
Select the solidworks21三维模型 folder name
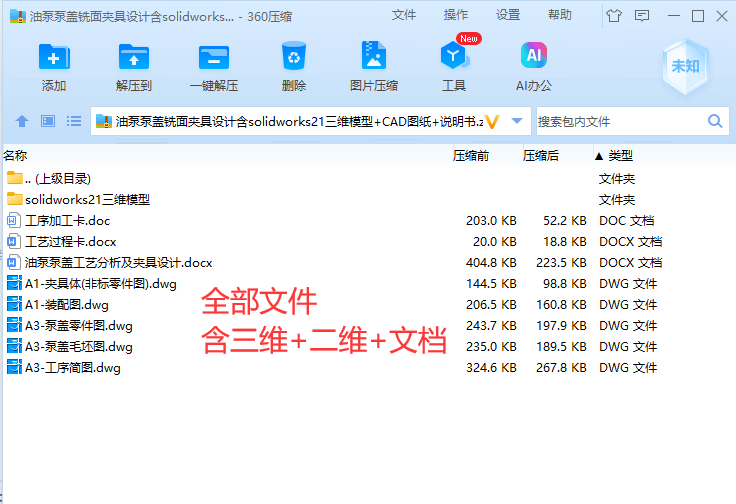[x=87, y=199]
